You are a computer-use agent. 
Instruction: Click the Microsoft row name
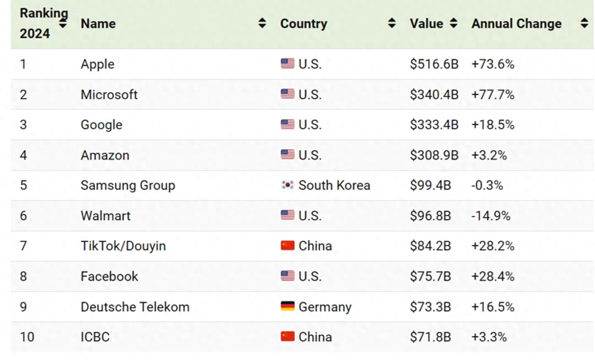point(109,95)
